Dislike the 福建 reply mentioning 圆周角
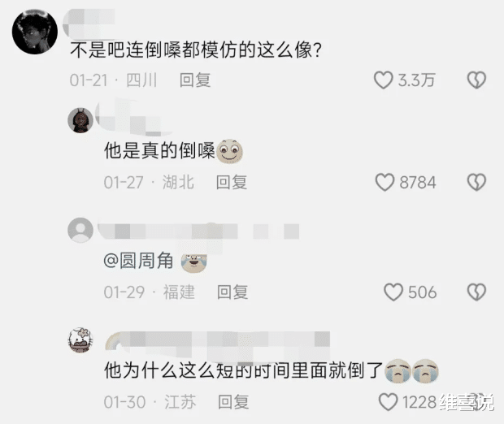 [476, 292]
